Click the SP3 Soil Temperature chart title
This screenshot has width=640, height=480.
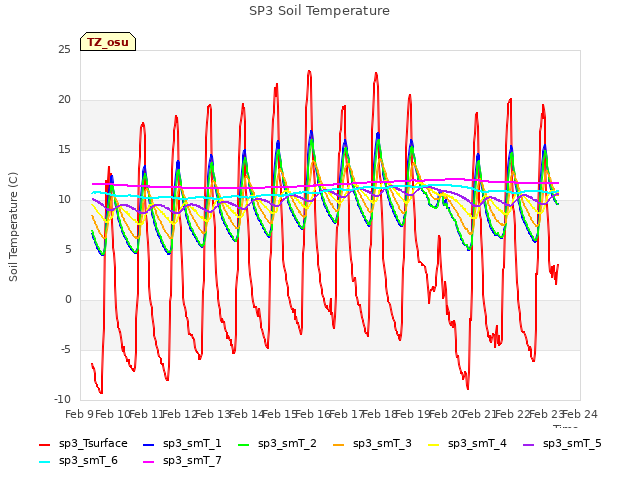[x=319, y=11]
